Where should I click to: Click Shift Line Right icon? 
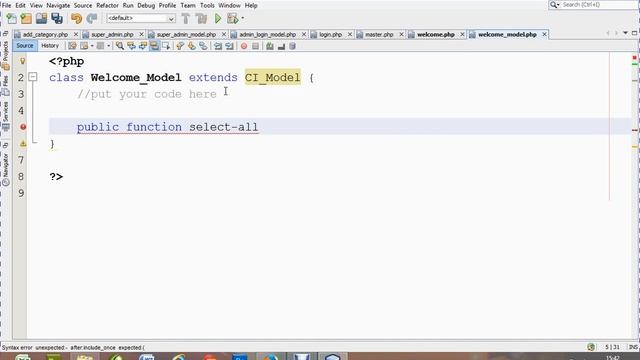[x=229, y=46]
